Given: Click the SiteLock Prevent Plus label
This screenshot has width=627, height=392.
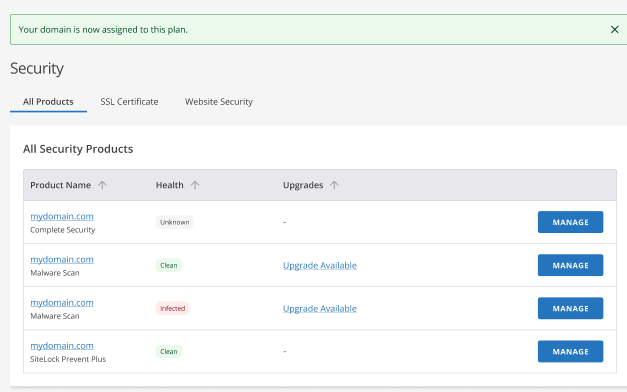Looking at the screenshot, I should [x=68, y=359].
